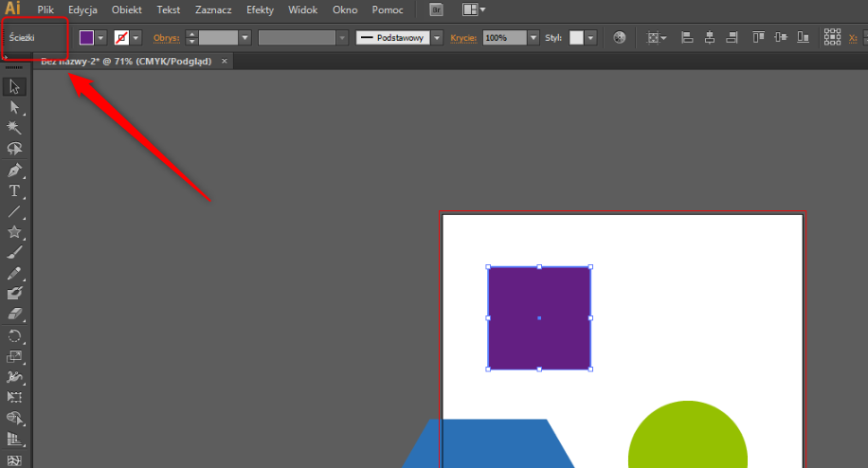Click the Horizontal Align Center icon
The height and width of the screenshot is (468, 868).
pos(709,38)
